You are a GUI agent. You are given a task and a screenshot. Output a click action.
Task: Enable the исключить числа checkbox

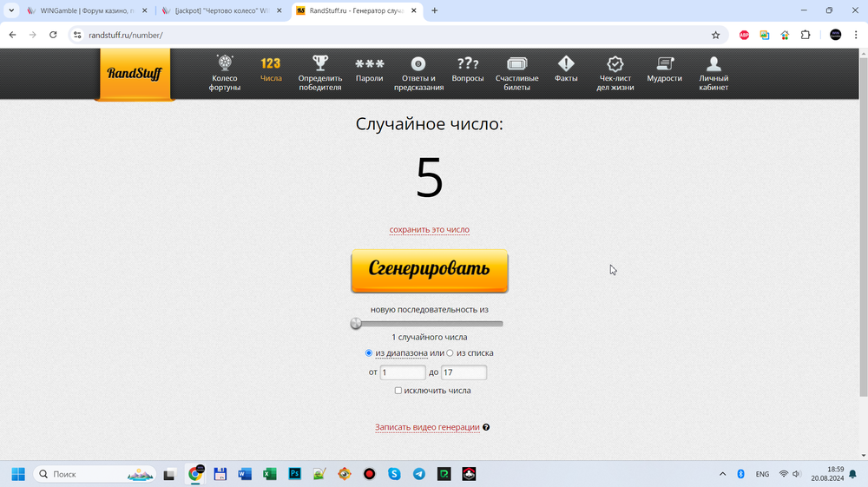click(x=398, y=391)
